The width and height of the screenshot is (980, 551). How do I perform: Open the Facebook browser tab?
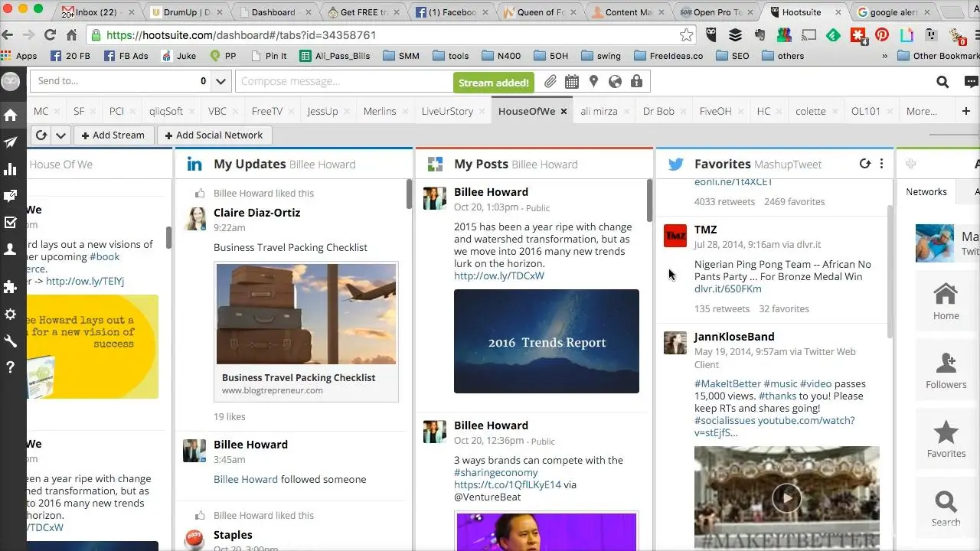coord(452,12)
